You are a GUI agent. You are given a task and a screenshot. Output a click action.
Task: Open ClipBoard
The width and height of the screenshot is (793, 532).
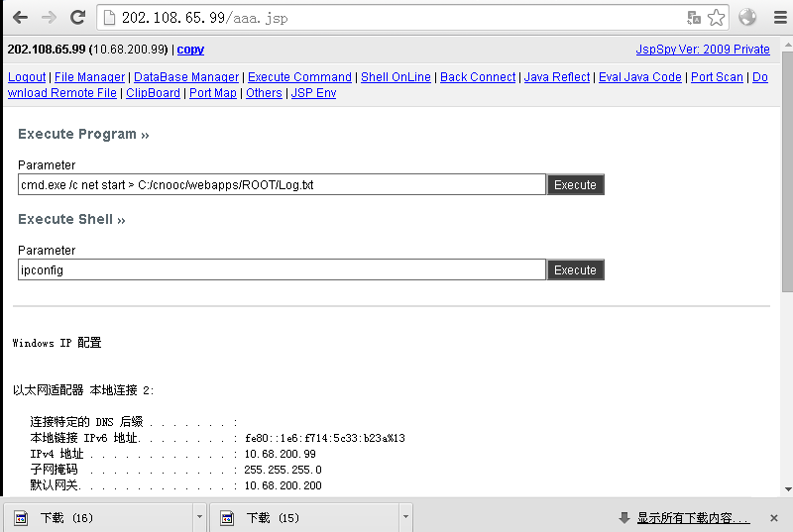pos(153,93)
